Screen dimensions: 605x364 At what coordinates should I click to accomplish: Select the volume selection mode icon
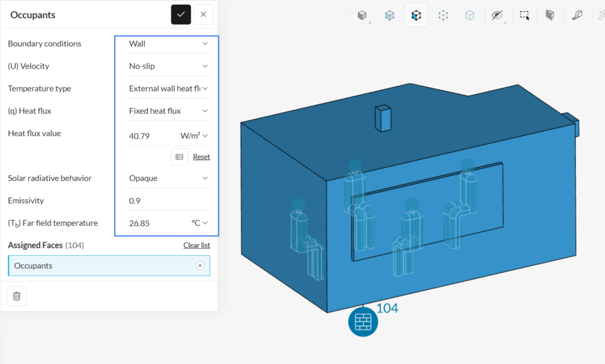coord(390,15)
